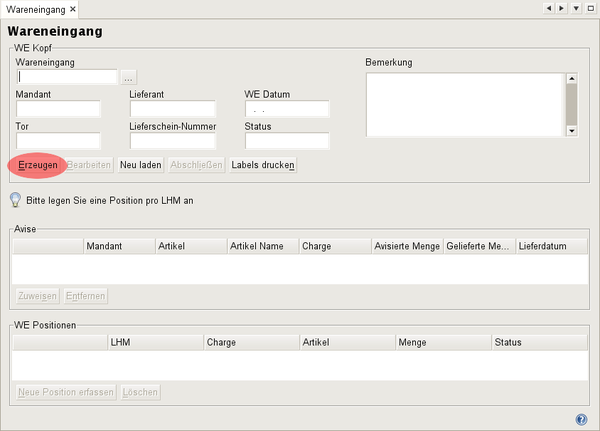Click inside the Bemerkung text area
The width and height of the screenshot is (600, 431).
465,104
